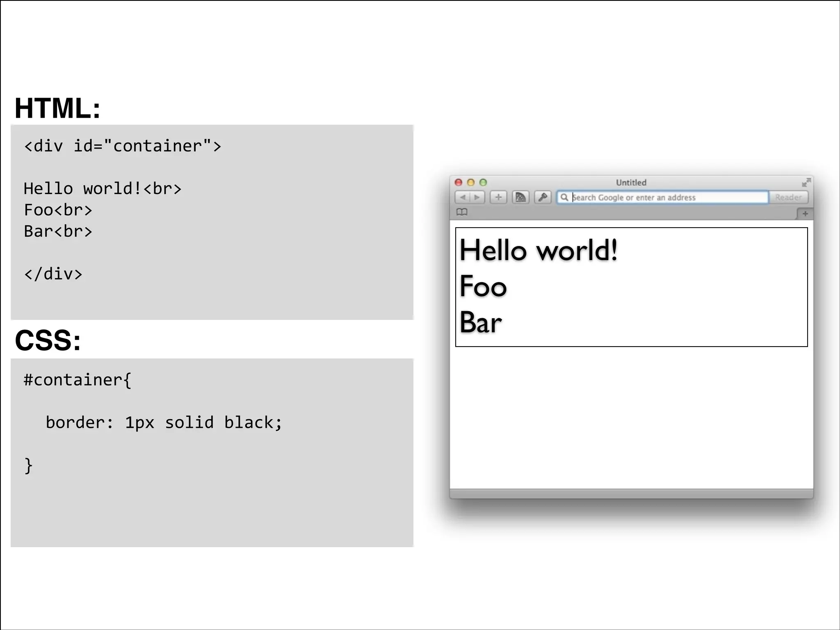Open the Top Sites toolbar button
The height and width of the screenshot is (630, 840).
pos(520,197)
